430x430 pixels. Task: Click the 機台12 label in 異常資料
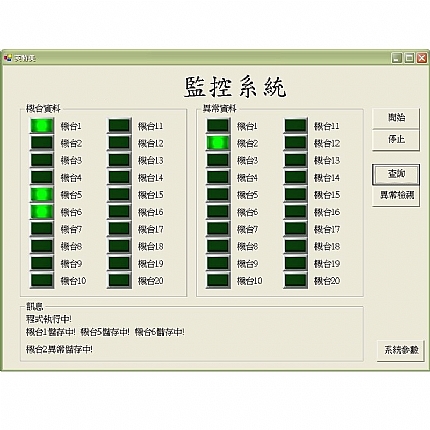click(327, 143)
